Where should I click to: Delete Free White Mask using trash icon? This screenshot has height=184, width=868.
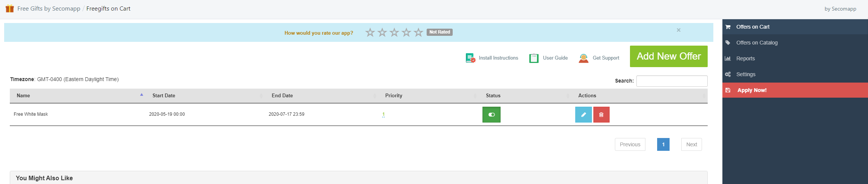pos(601,115)
